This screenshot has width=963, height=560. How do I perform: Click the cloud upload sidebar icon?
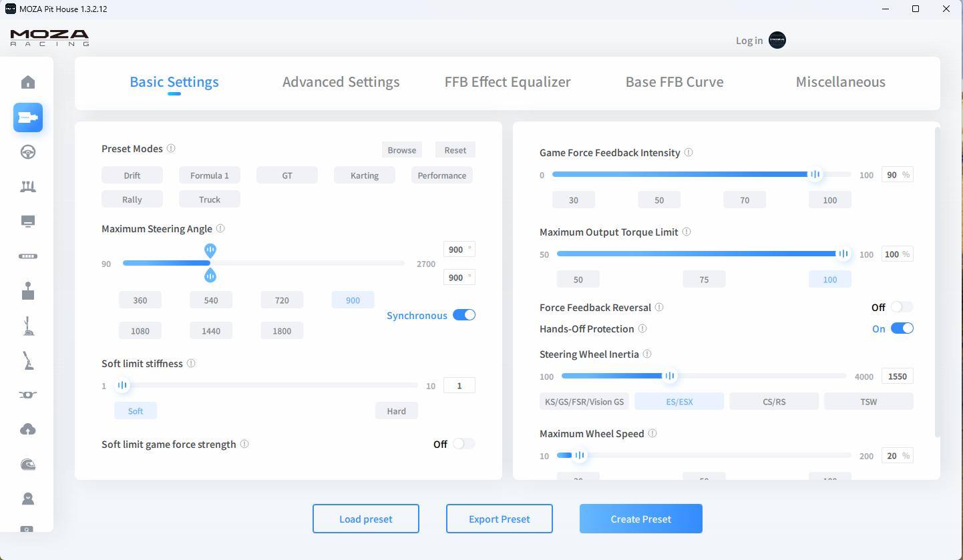pyautogui.click(x=28, y=429)
